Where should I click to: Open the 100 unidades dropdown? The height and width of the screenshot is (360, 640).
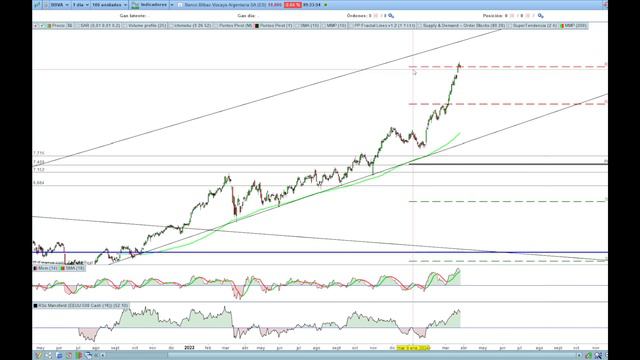pos(109,5)
